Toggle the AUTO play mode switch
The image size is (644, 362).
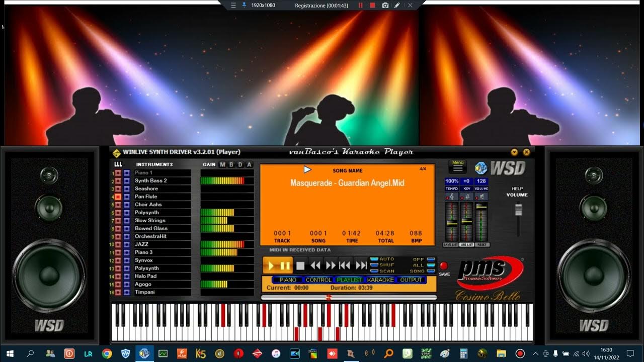374,259
